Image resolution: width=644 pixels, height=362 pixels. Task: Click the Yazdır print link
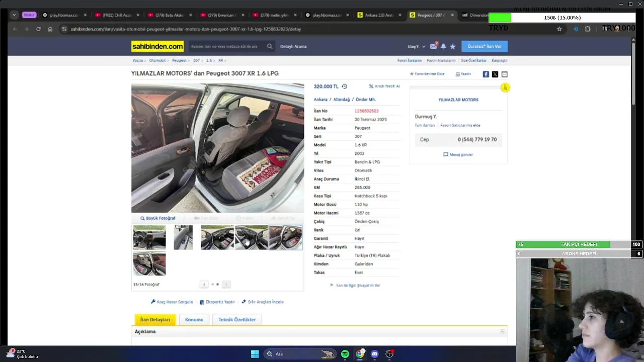click(463, 74)
